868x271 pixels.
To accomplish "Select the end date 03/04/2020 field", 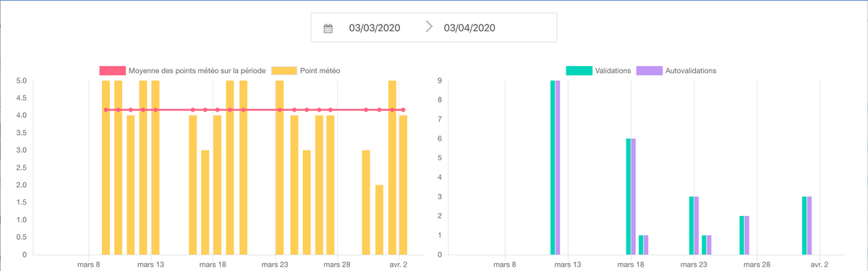I will pos(469,28).
